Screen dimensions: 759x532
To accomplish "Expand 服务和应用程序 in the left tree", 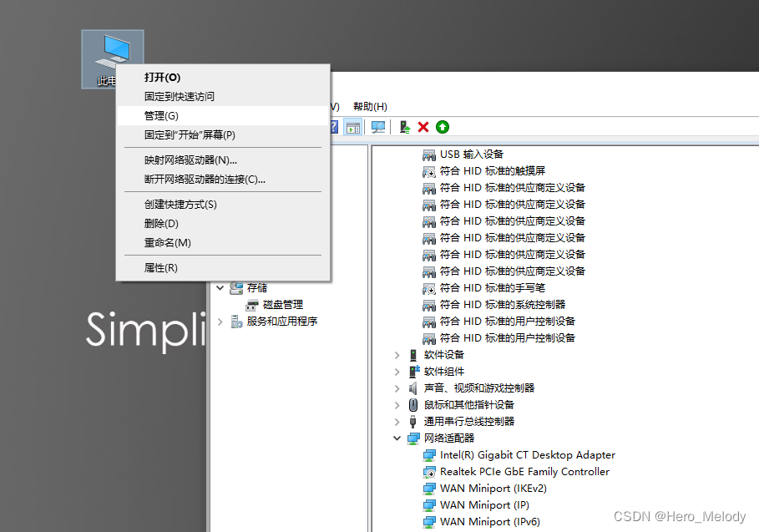I will coord(220,321).
